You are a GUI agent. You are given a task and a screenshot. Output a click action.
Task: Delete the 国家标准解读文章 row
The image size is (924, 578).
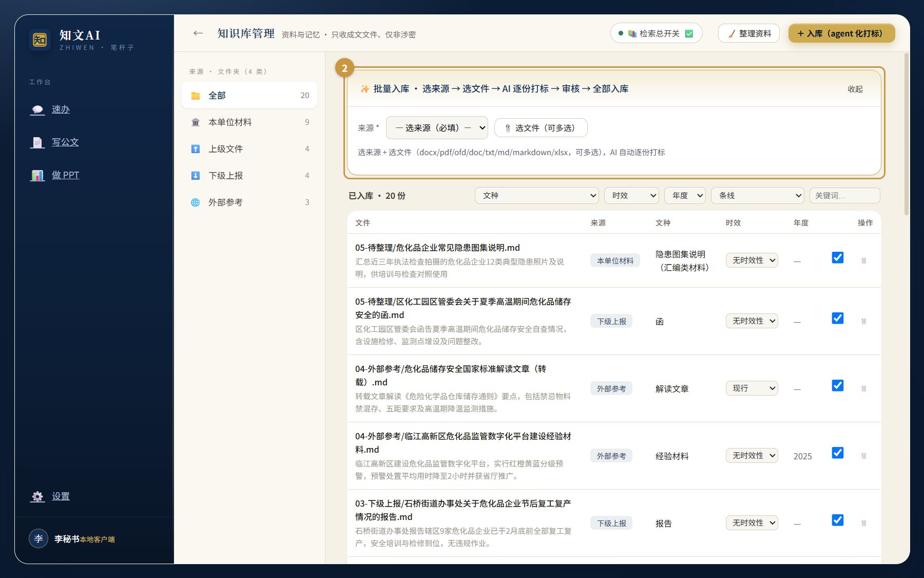[x=864, y=388]
